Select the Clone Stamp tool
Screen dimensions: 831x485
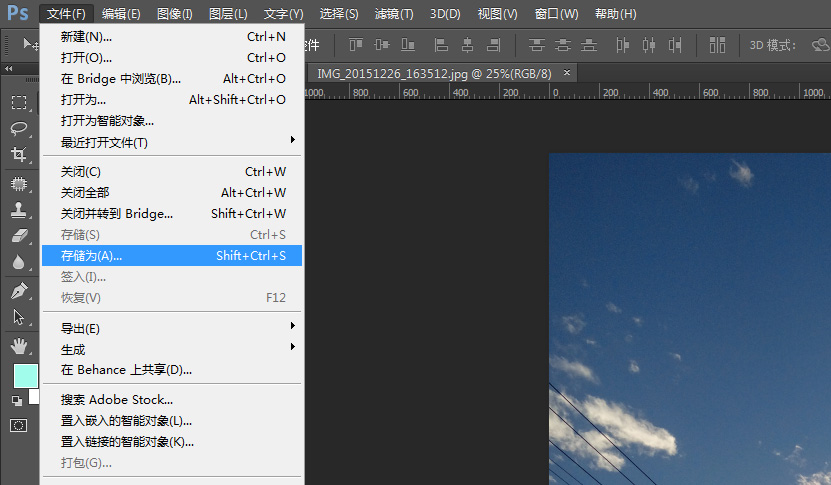point(19,210)
